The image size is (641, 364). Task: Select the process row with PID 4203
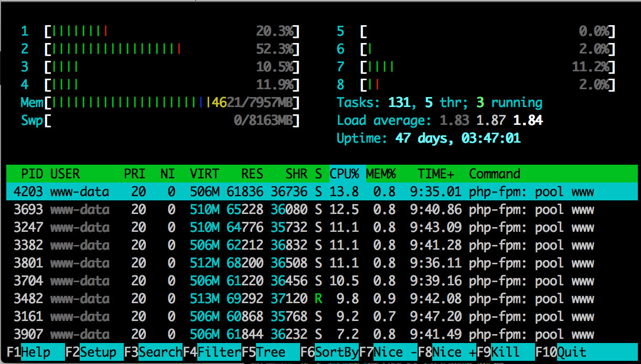click(322, 191)
